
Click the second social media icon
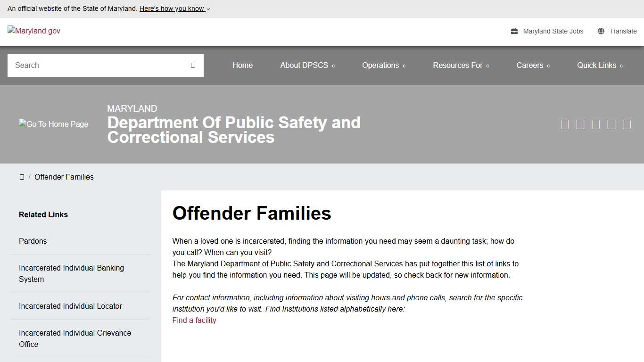(x=580, y=124)
